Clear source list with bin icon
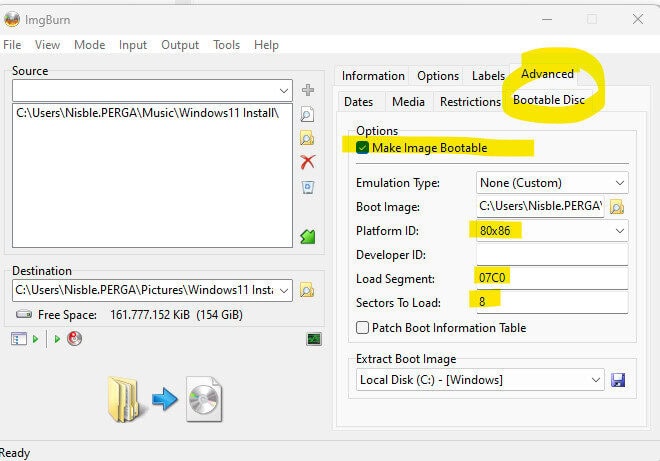 pyautogui.click(x=308, y=186)
